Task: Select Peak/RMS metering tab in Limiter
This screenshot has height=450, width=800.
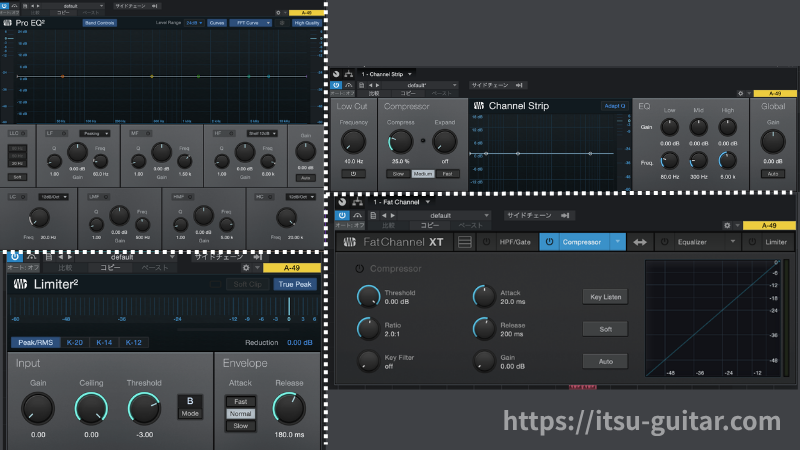Action: point(35,342)
